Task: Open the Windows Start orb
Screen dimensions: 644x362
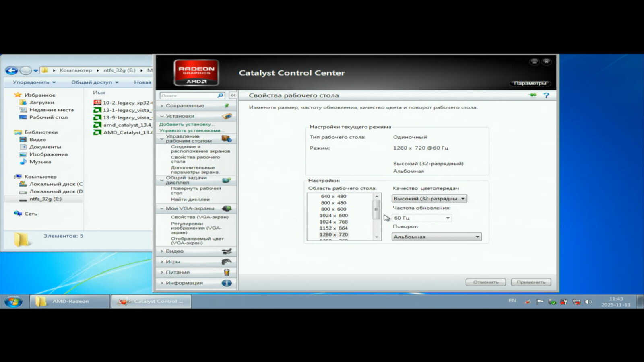Action: 13,301
